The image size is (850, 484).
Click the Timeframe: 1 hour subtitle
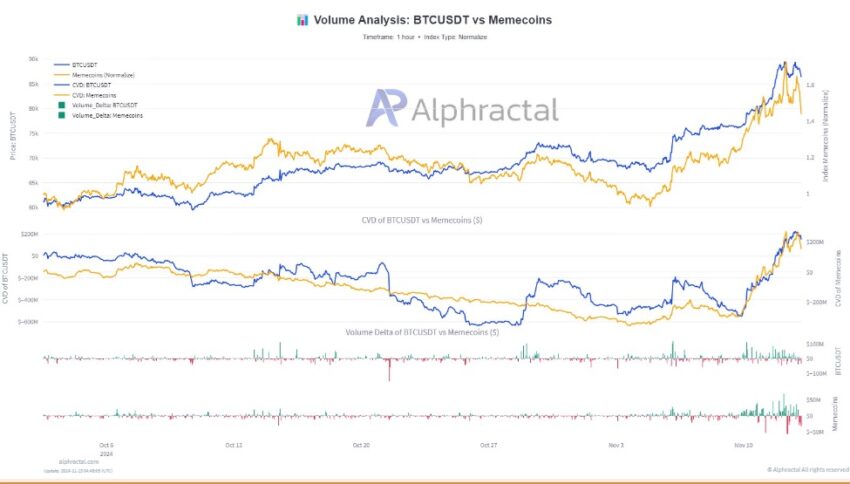(x=389, y=37)
